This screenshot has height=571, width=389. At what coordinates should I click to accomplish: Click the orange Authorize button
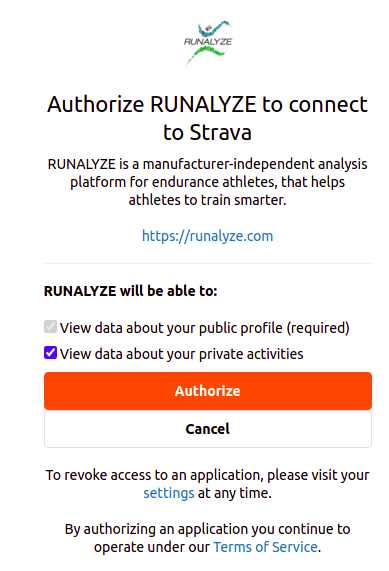pos(208,391)
